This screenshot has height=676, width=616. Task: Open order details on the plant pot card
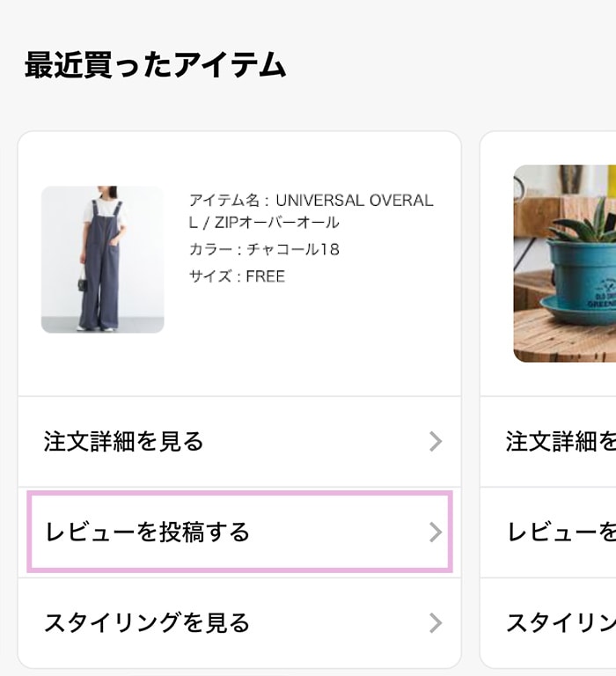[560, 441]
